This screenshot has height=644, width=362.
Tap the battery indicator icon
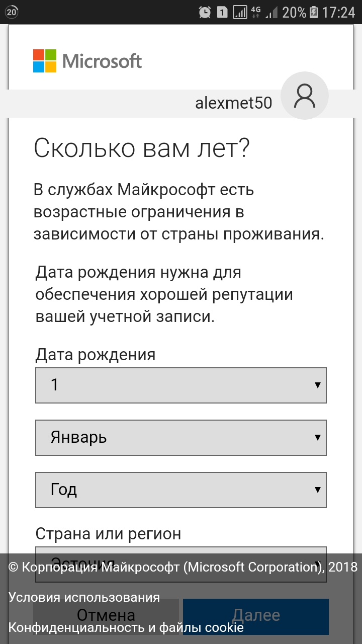pyautogui.click(x=314, y=12)
